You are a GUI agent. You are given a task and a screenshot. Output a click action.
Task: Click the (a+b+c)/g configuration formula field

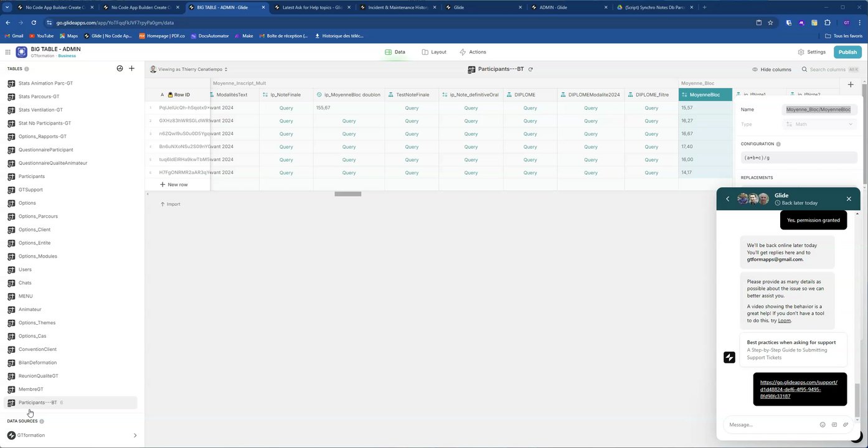coord(798,158)
